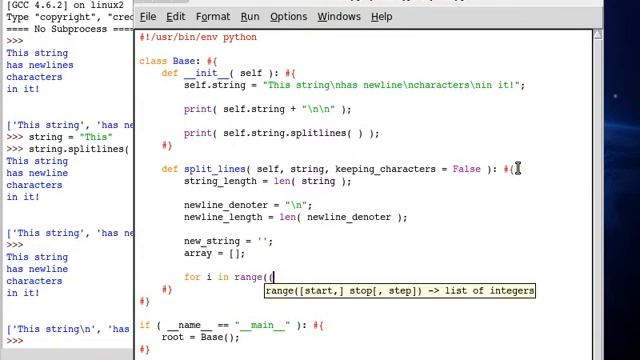Click the 'split_lines' method name
The image size is (640, 360).
[214, 169]
